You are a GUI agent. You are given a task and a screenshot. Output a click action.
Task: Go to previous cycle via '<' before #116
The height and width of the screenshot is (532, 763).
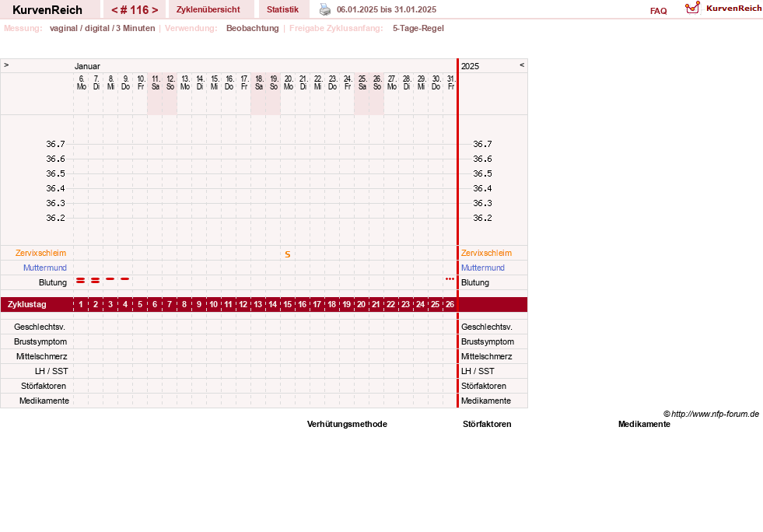114,10
